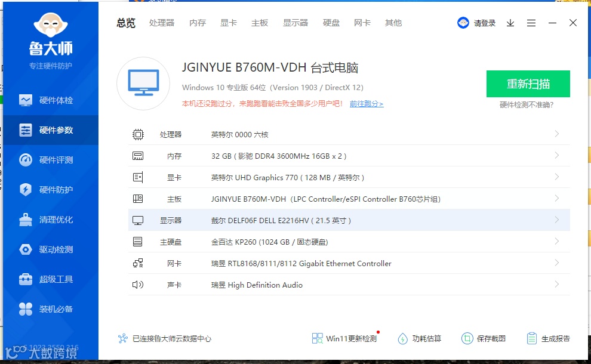Open 超级工具 in the sidebar
The height and width of the screenshot is (364, 591).
coord(51,279)
